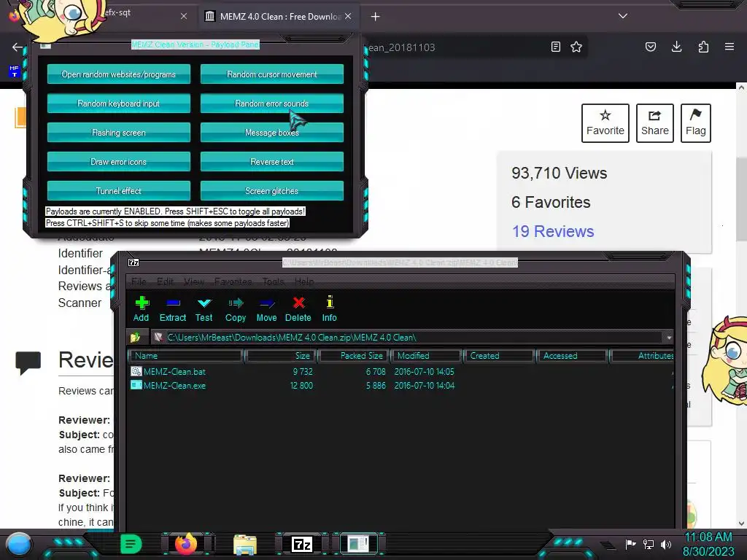Image resolution: width=747 pixels, height=560 pixels.
Task: Go back with the browser back arrow
Action: coord(18,47)
